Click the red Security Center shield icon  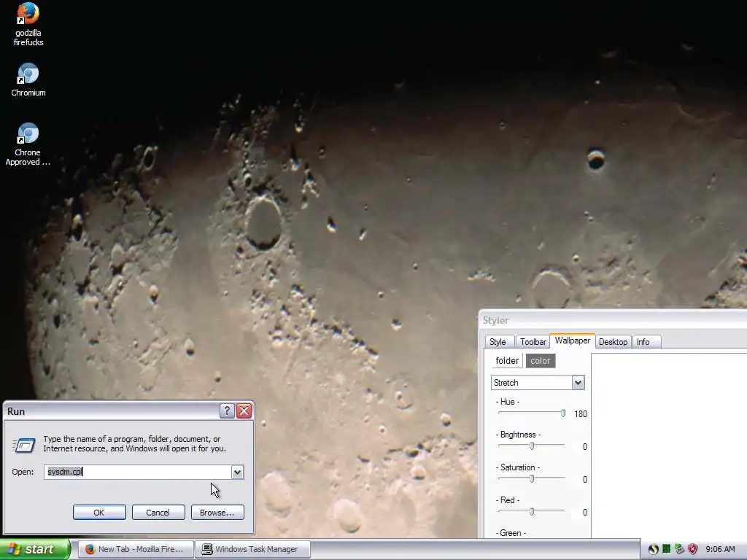click(693, 549)
